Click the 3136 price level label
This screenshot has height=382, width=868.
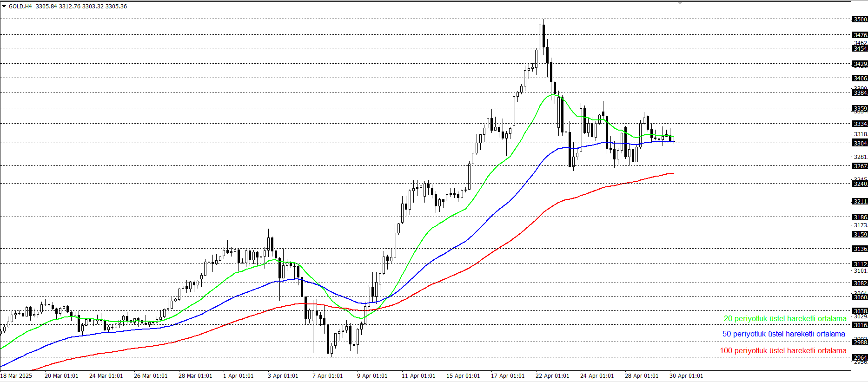pos(860,249)
